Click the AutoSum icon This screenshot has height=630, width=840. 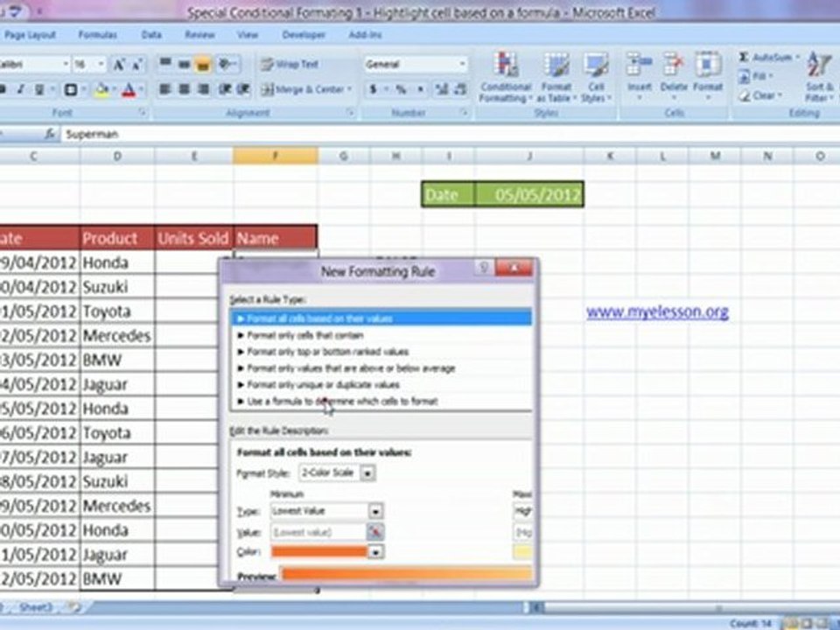click(744, 57)
